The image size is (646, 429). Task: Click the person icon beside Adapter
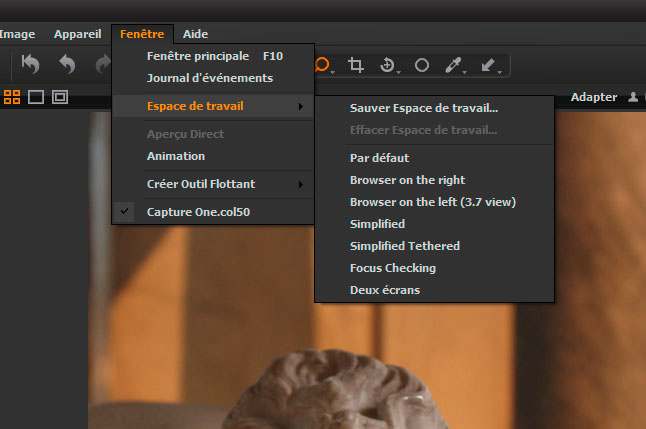tap(633, 97)
